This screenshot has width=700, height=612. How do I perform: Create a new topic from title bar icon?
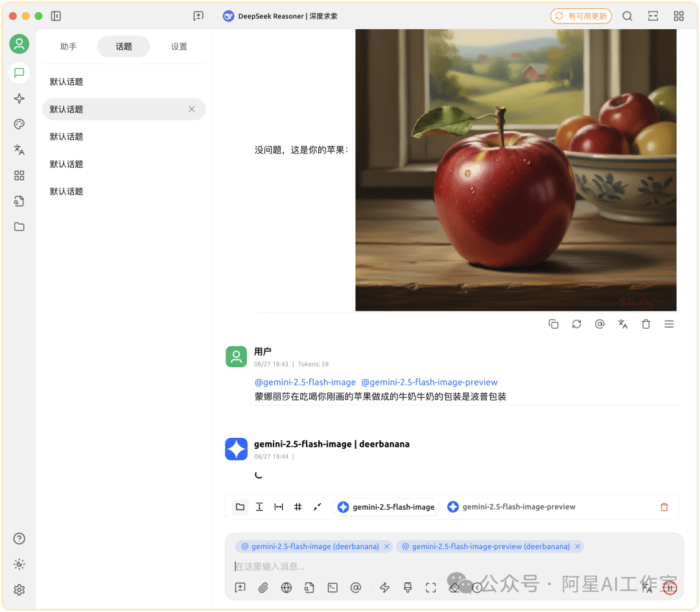(198, 16)
